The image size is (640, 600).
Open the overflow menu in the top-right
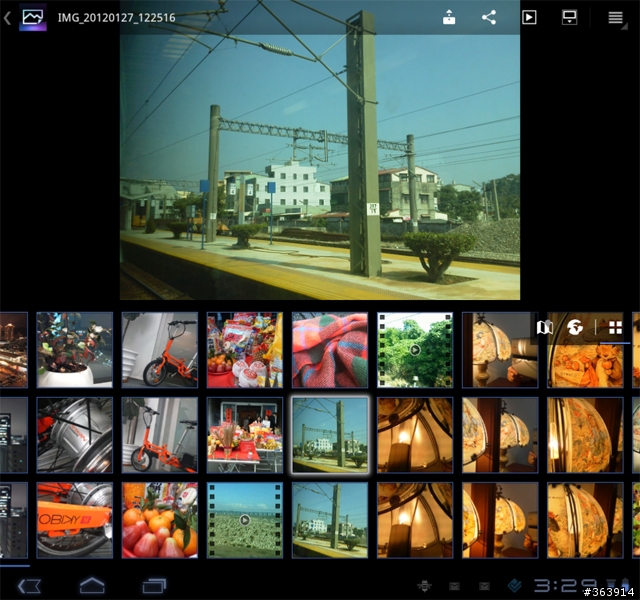pos(616,18)
